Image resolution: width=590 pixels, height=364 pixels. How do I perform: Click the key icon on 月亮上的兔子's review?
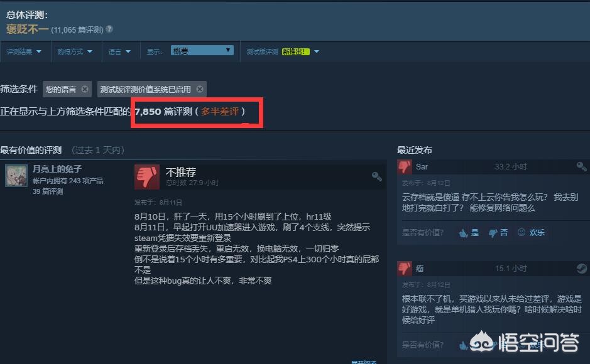point(376,176)
